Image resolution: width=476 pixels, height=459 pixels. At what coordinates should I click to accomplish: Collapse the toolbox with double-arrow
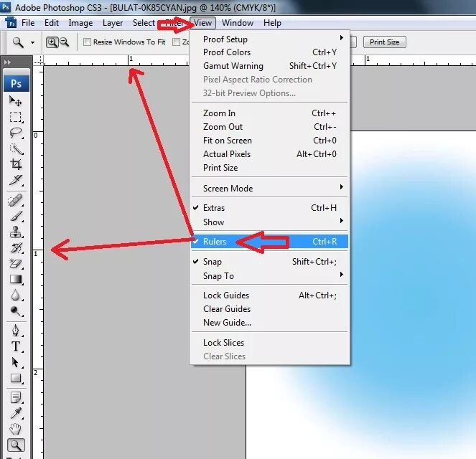(7, 62)
